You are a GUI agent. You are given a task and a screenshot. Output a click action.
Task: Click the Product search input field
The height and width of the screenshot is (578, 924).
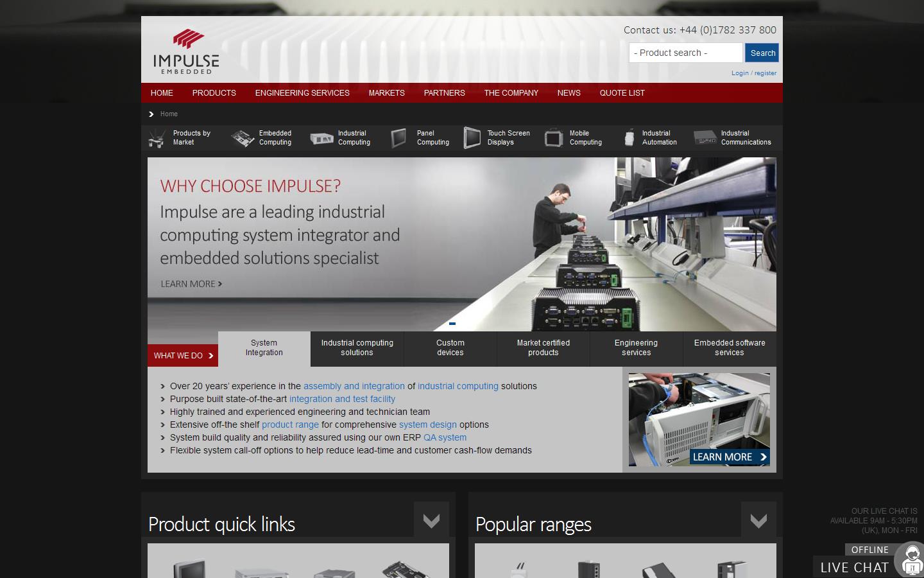click(x=685, y=53)
